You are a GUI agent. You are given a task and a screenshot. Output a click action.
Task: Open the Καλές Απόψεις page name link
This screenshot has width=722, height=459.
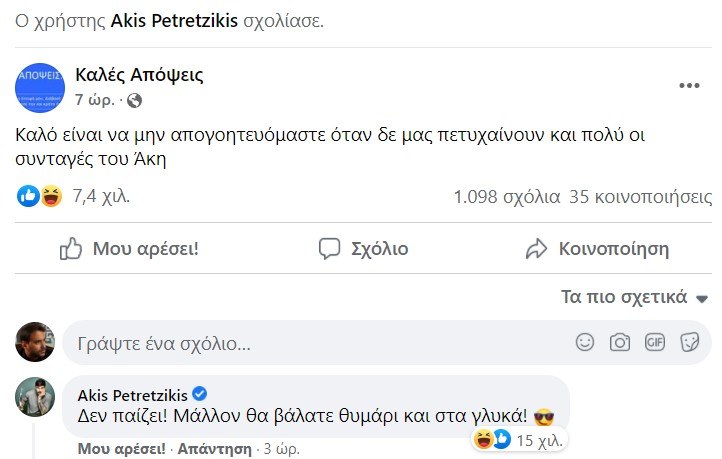[139, 75]
